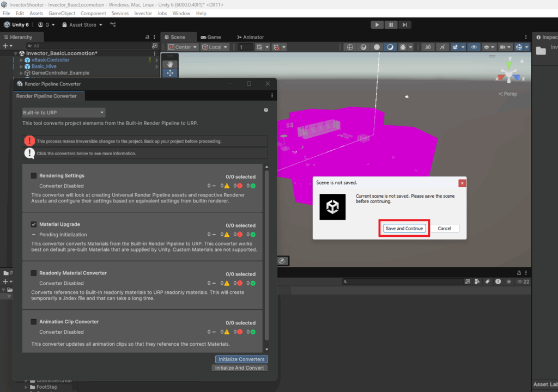
Task: Toggle hidden packages visibility count icon
Action: tap(523, 281)
